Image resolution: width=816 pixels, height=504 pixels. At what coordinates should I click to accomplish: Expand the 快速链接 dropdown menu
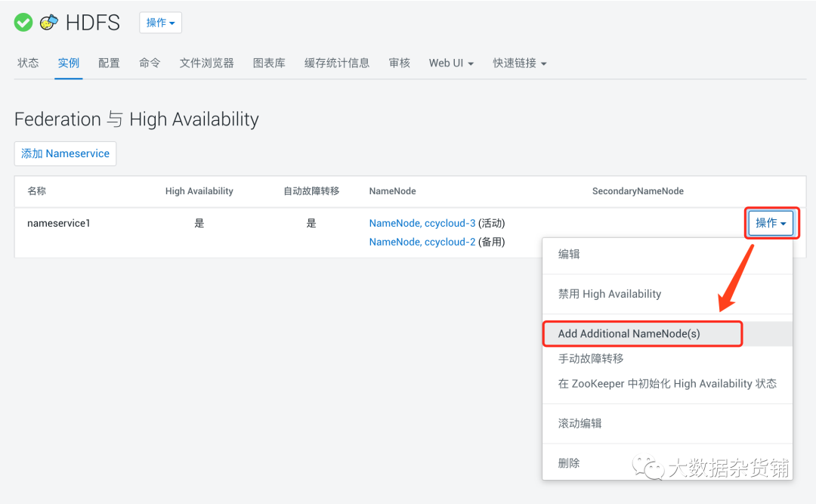tap(519, 63)
